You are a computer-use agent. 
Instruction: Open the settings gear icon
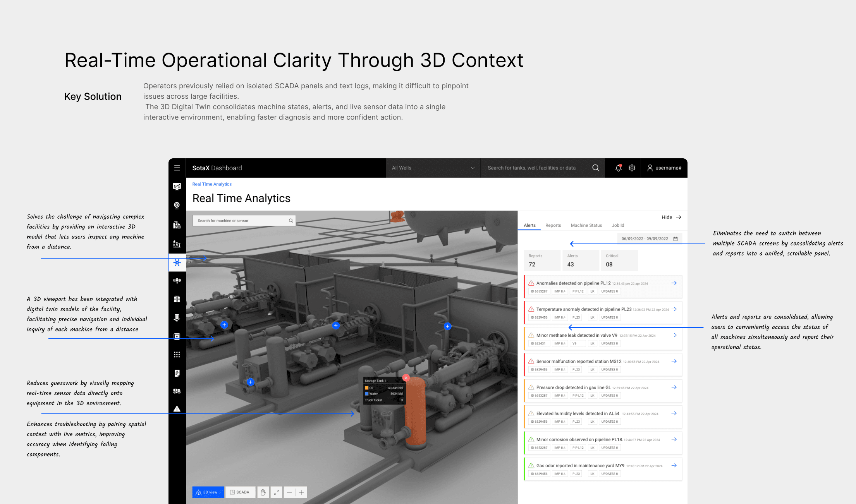click(x=632, y=168)
